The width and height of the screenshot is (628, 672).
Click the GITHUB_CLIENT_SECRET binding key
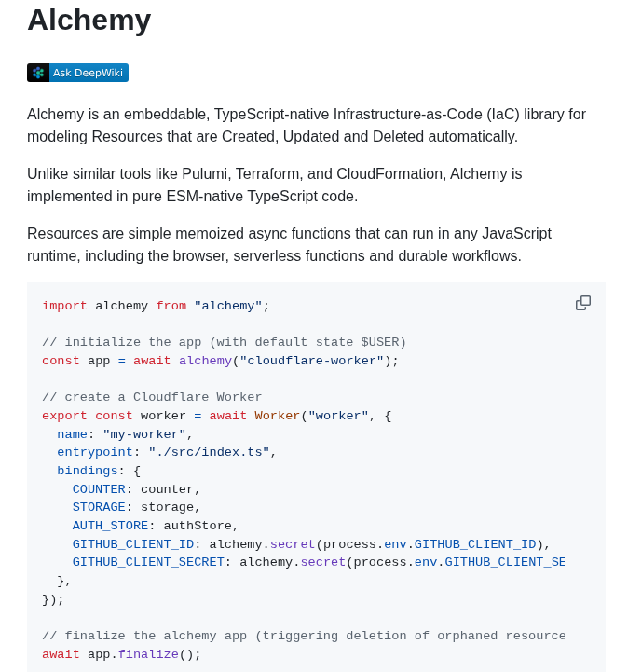pyautogui.click(x=148, y=562)
